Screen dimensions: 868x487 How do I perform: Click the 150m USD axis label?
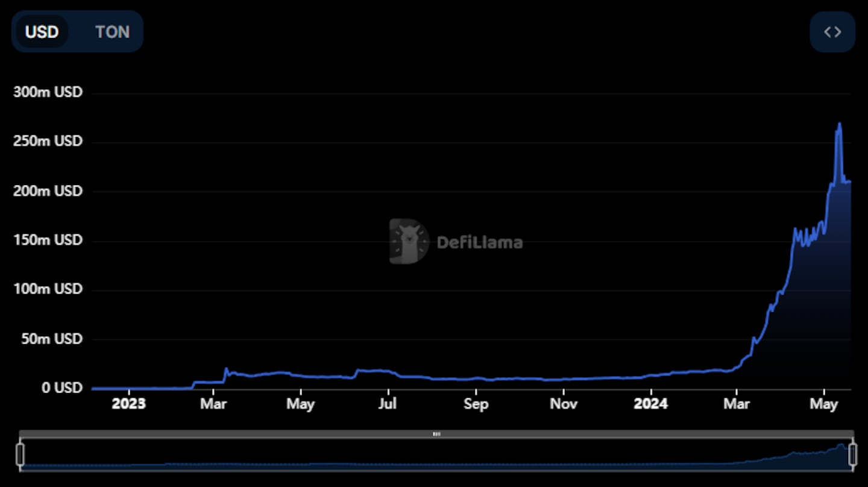click(48, 240)
